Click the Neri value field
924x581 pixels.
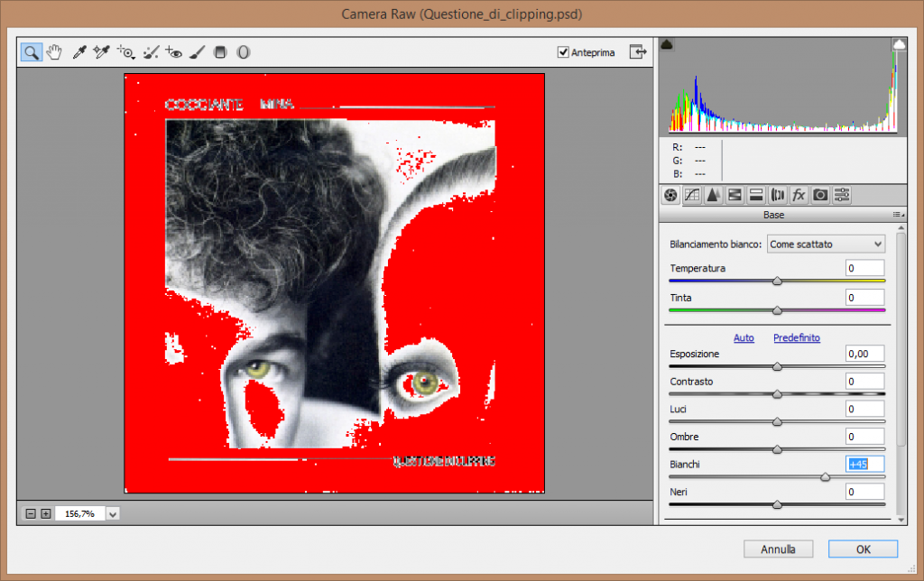point(865,492)
